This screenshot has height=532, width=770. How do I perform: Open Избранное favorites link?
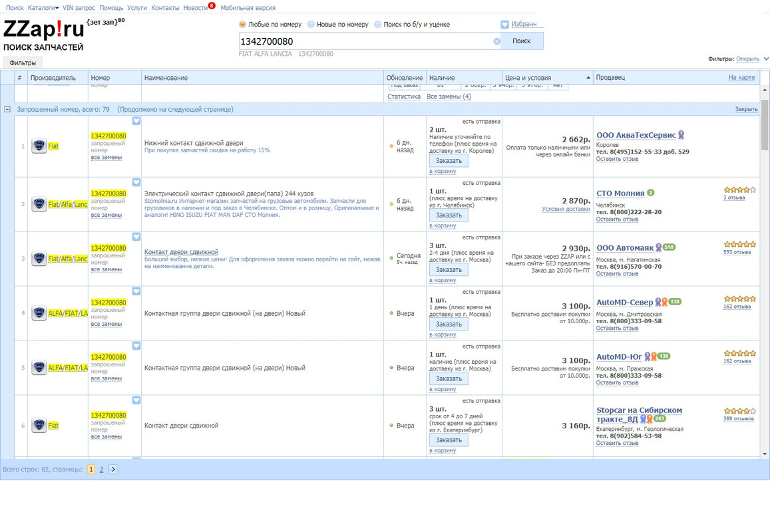tap(524, 23)
